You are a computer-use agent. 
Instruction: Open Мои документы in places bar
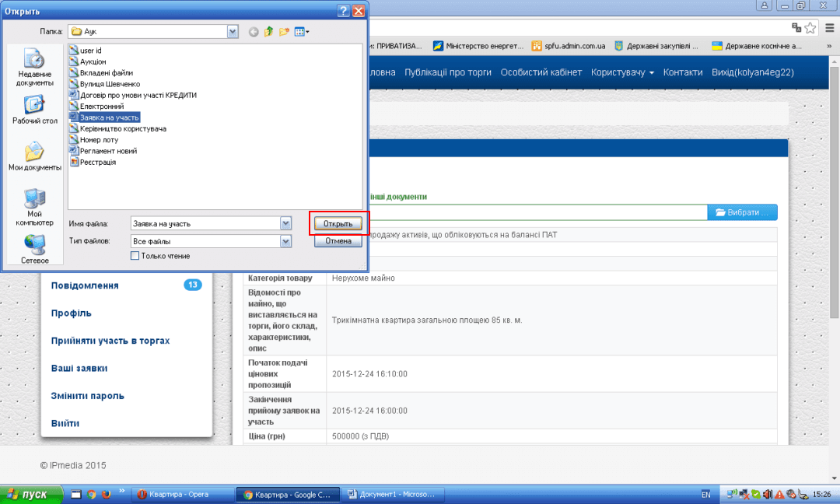click(x=35, y=156)
